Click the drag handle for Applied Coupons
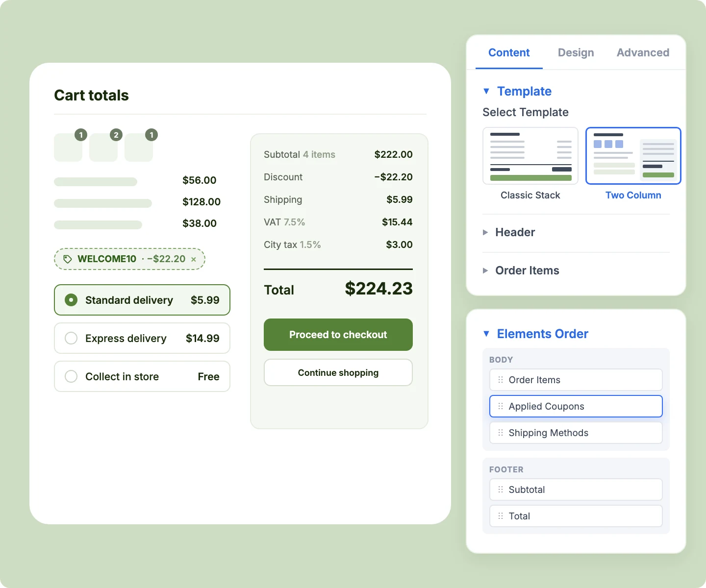Image resolution: width=706 pixels, height=588 pixels. [501, 406]
